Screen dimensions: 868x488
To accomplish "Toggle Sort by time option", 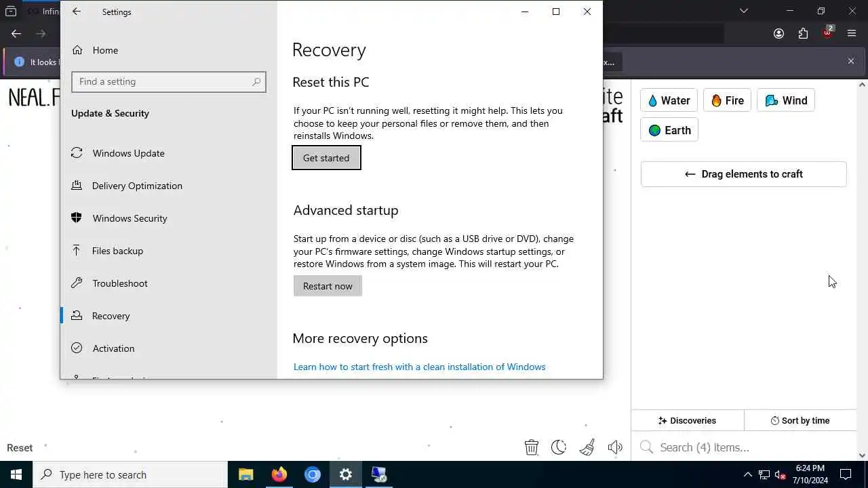I will [x=800, y=421].
